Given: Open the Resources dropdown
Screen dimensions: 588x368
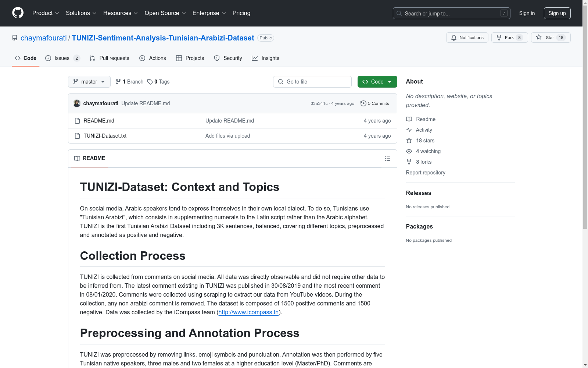Looking at the screenshot, I should tap(121, 13).
